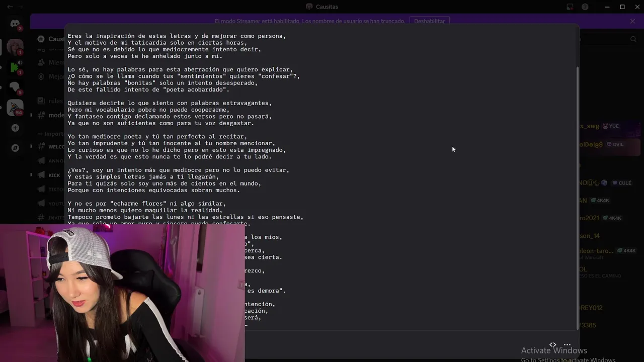Click the Add a Server plus icon

[x=15, y=128]
